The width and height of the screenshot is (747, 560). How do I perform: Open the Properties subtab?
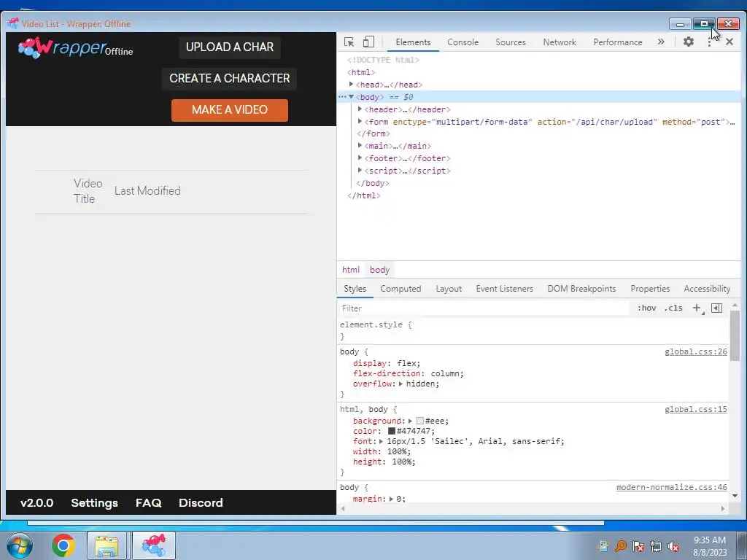(x=650, y=289)
